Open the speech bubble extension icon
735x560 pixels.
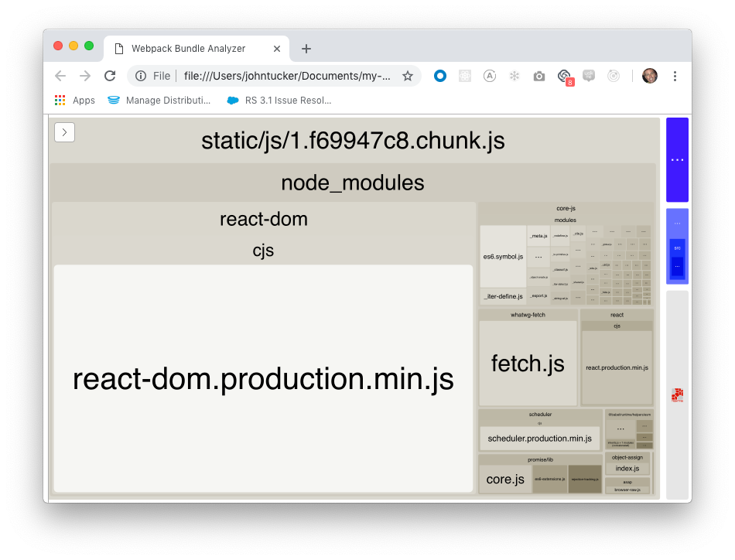click(589, 76)
